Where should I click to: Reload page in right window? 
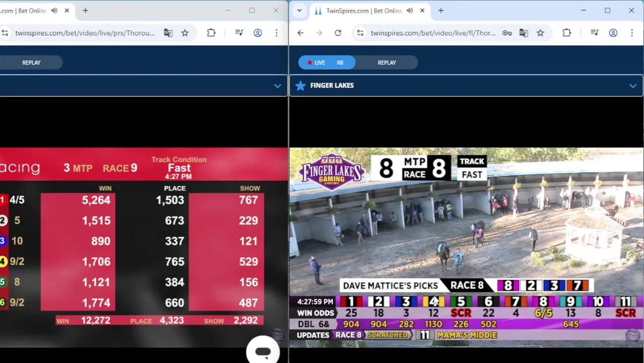click(338, 33)
